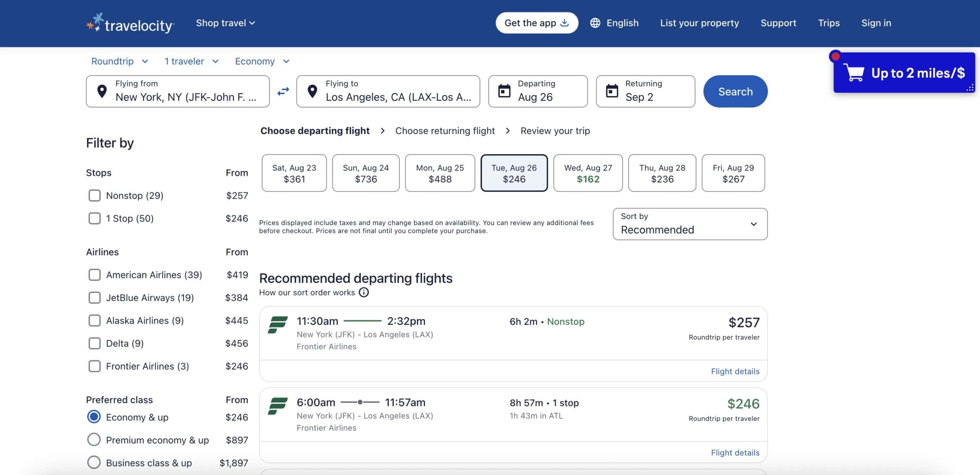Click the Returning calendar icon
The height and width of the screenshot is (475, 980).
pyautogui.click(x=612, y=91)
